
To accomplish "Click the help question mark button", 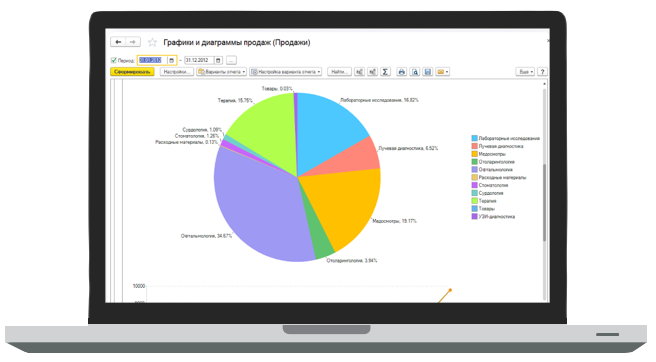I will pyautogui.click(x=542, y=72).
